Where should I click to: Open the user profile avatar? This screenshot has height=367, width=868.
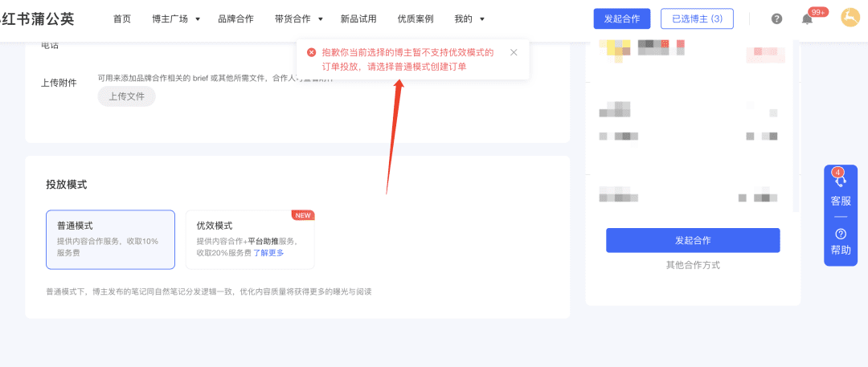pos(850,18)
